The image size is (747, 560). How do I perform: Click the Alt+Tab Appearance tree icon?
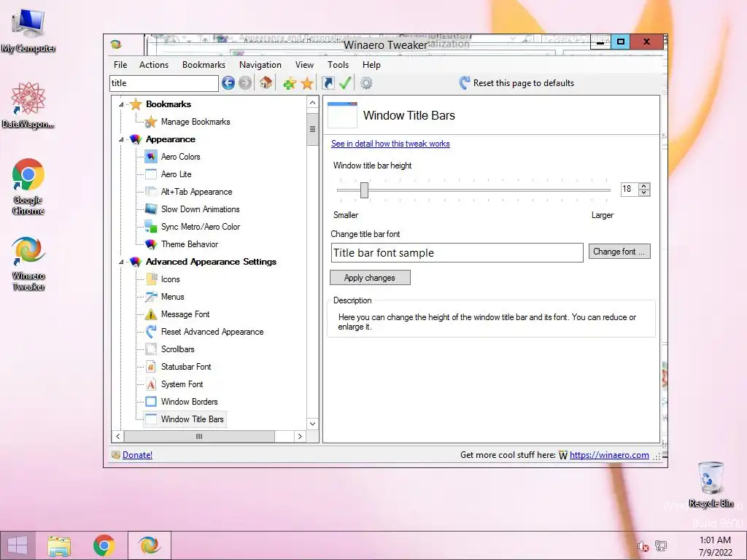click(x=151, y=192)
